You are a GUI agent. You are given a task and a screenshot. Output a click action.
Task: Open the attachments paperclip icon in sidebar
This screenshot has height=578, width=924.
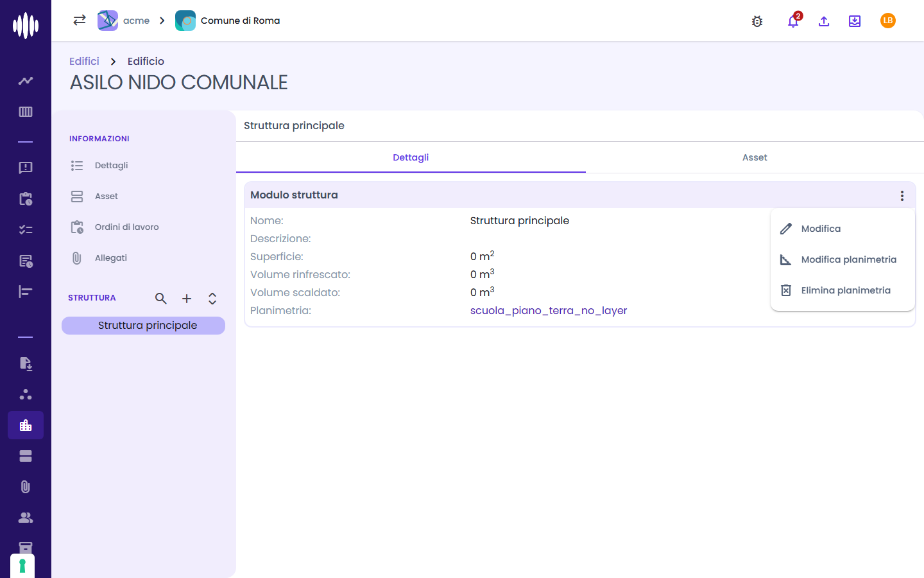click(26, 487)
